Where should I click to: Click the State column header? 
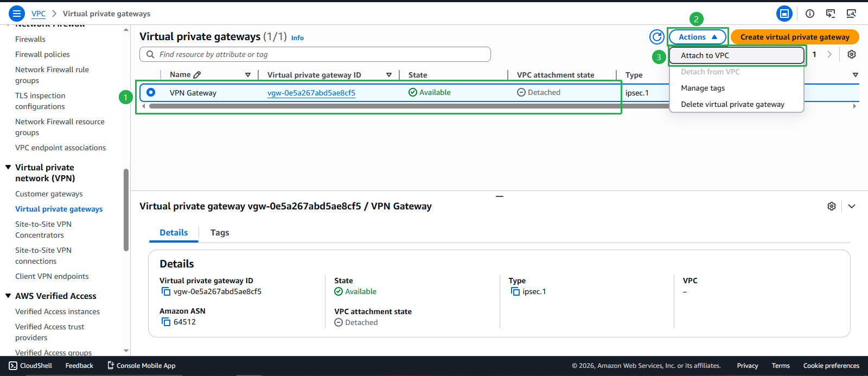418,75
